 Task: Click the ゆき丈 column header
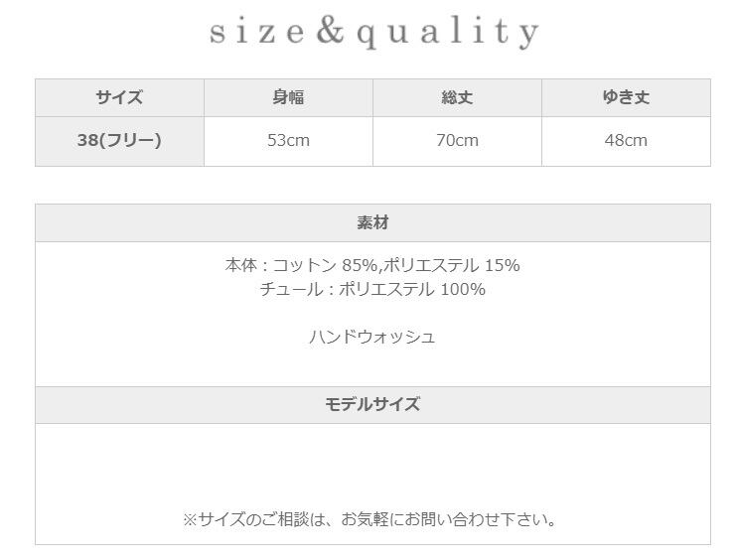pos(626,97)
